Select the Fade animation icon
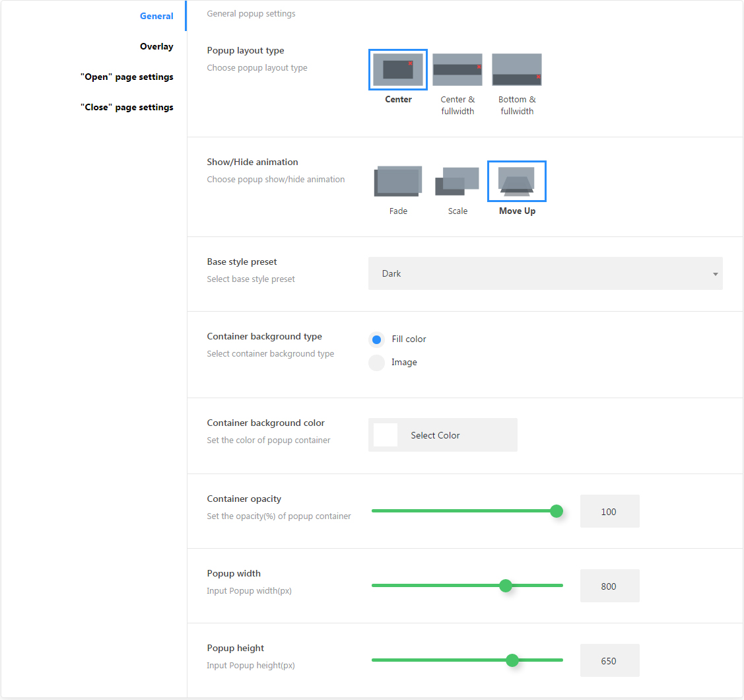Image resolution: width=744 pixels, height=700 pixels. point(398,181)
